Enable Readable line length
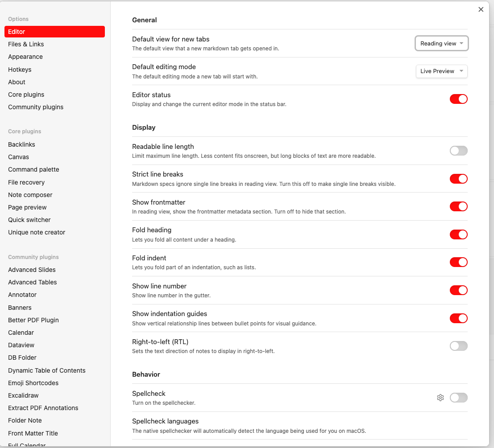The width and height of the screenshot is (494, 448). [x=459, y=151]
